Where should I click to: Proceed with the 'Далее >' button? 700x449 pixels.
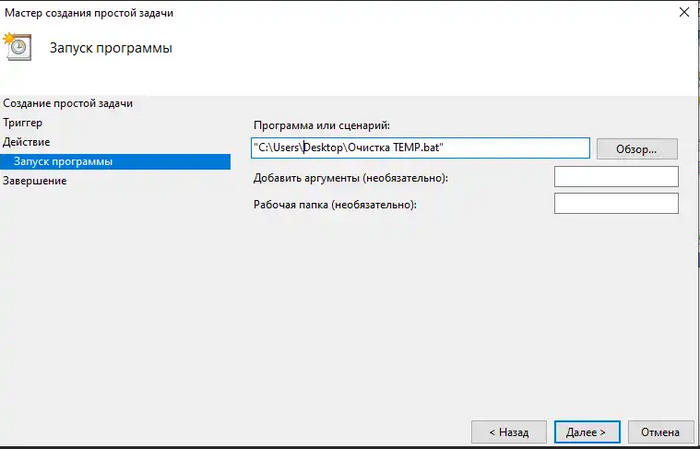(x=586, y=432)
